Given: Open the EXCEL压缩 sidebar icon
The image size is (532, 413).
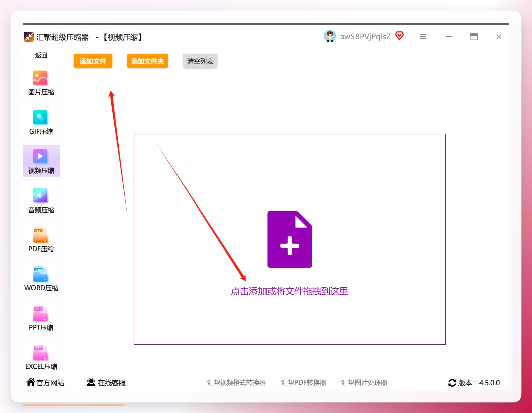Looking at the screenshot, I should pyautogui.click(x=40, y=353).
